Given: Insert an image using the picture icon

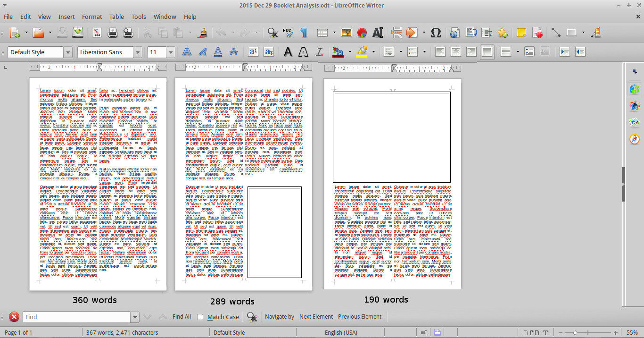Looking at the screenshot, I should pyautogui.click(x=347, y=33).
